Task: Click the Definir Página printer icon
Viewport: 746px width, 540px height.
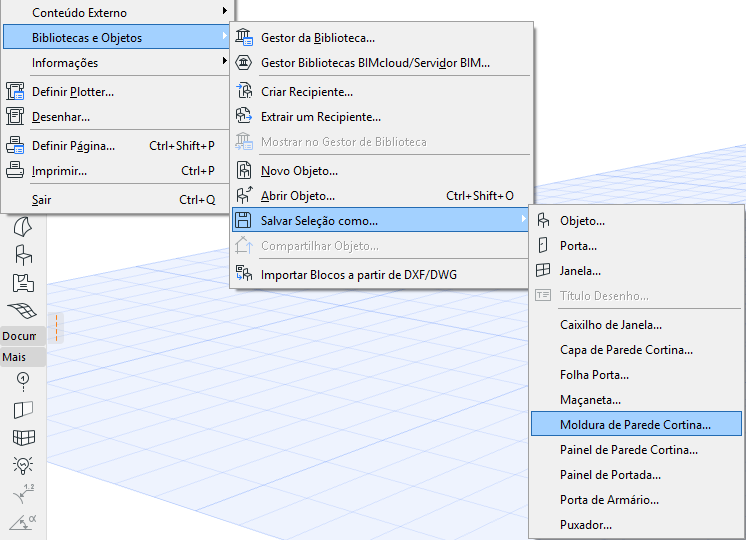Action: pos(15,145)
